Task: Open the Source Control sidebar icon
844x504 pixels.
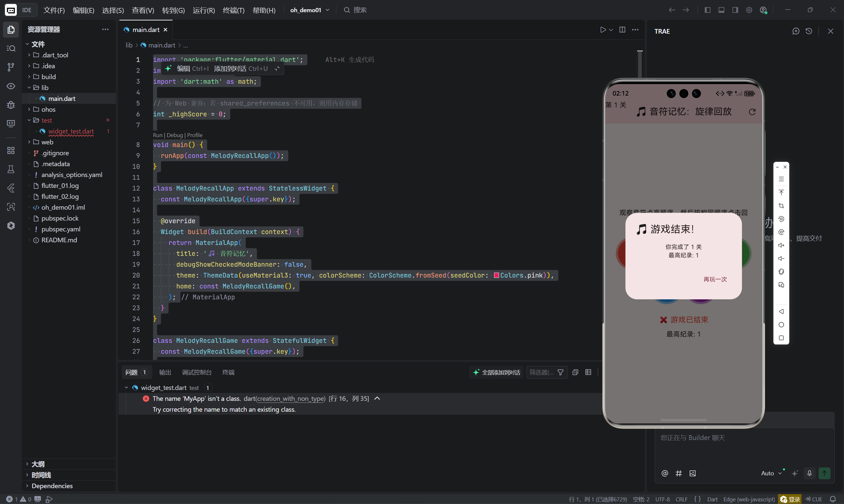Action: 11,67
